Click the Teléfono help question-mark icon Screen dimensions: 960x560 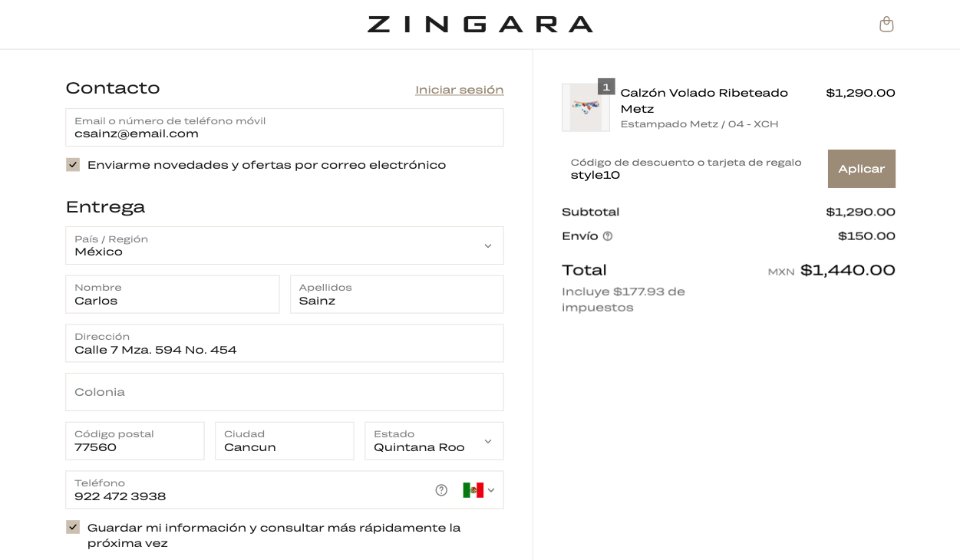point(441,490)
